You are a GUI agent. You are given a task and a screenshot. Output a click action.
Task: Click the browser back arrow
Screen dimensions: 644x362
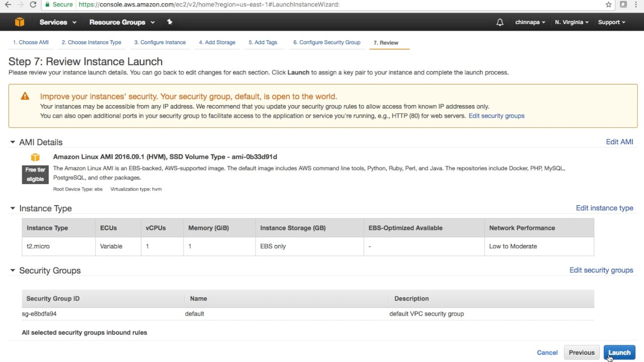point(8,5)
